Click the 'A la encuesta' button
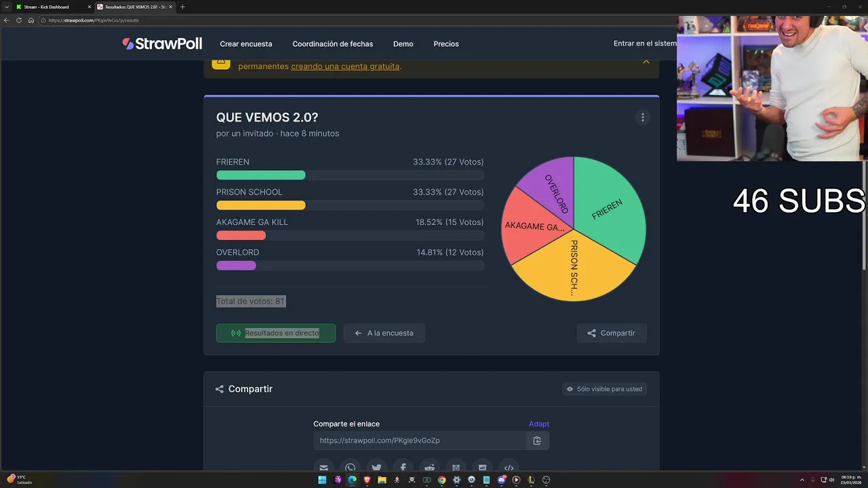 [384, 333]
